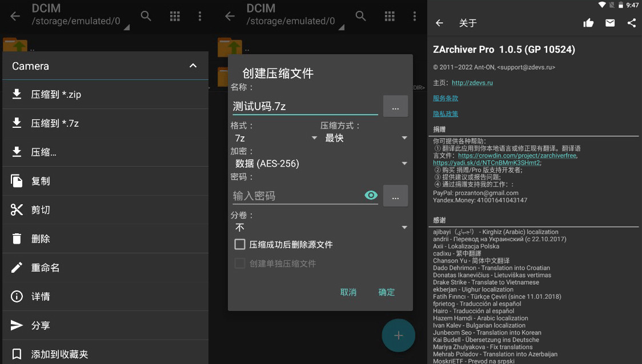642x364 pixels.
Task: Choose 压缩到 *.7z
Action: tap(105, 123)
